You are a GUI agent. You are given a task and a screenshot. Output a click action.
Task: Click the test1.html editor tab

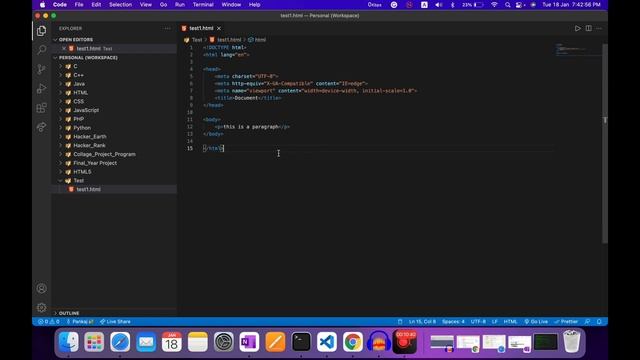tap(201, 28)
